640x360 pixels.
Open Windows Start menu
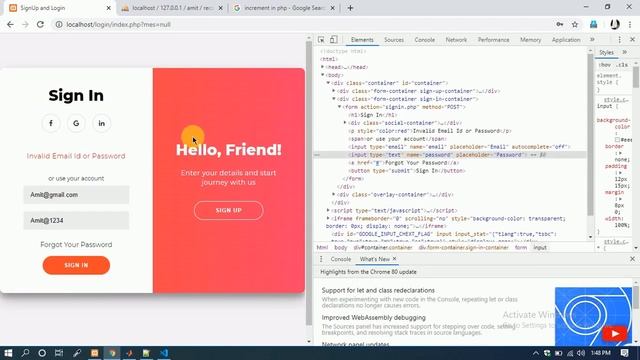[8, 353]
